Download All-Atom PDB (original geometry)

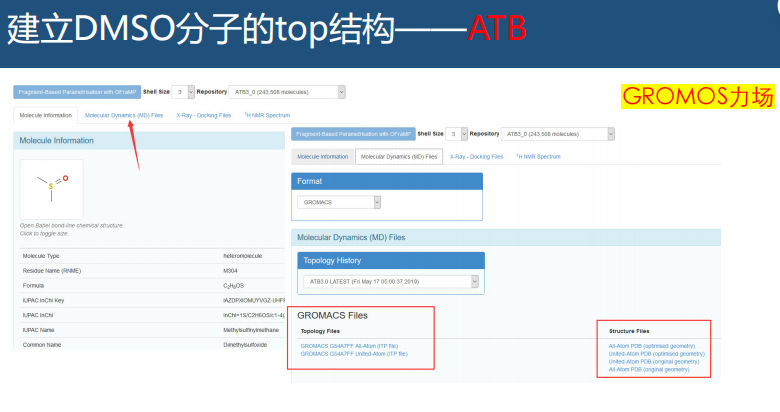coord(649,370)
